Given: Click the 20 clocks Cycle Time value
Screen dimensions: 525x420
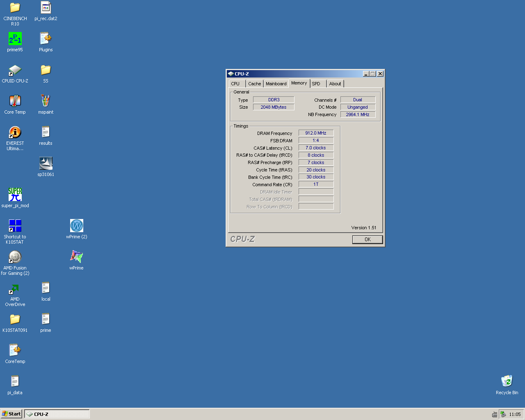Looking at the screenshot, I should 316,170.
